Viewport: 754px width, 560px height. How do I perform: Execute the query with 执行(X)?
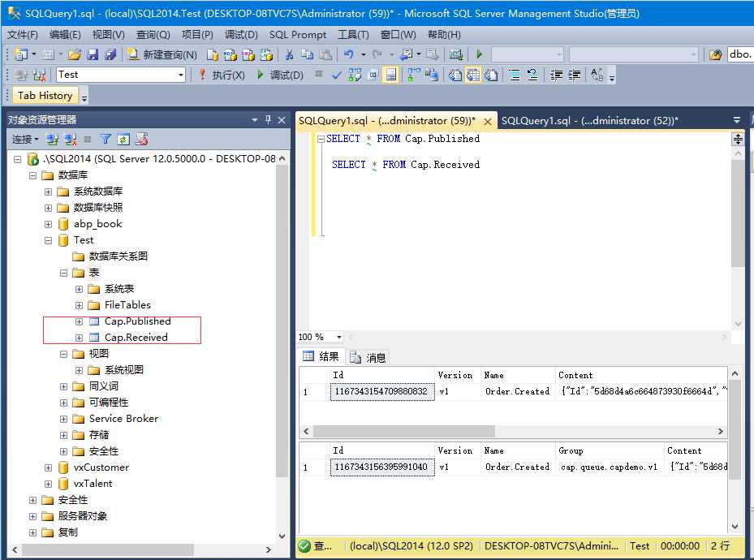tap(222, 75)
